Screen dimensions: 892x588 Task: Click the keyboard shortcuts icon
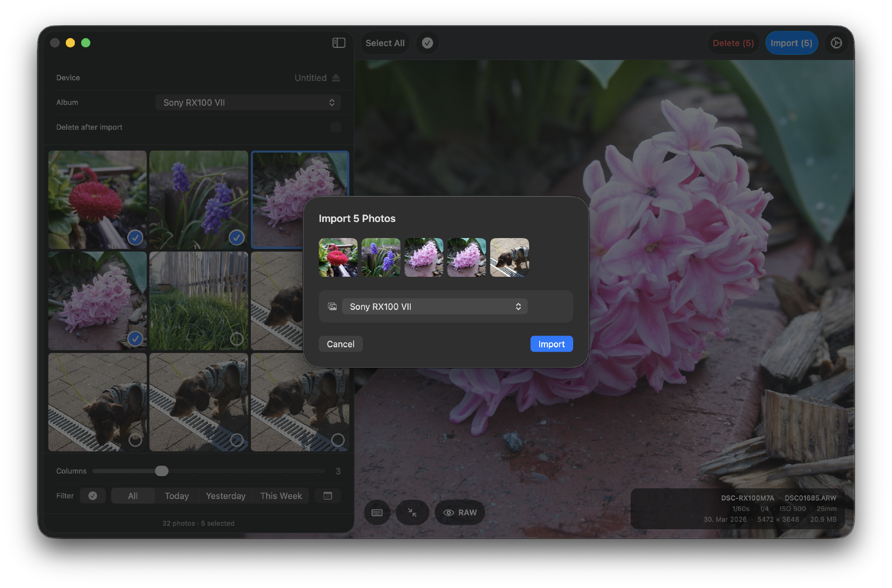(377, 512)
